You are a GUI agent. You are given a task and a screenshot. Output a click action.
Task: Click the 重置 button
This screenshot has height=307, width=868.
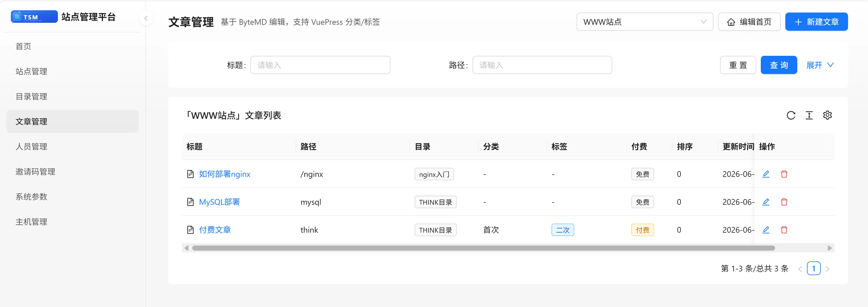tap(738, 65)
